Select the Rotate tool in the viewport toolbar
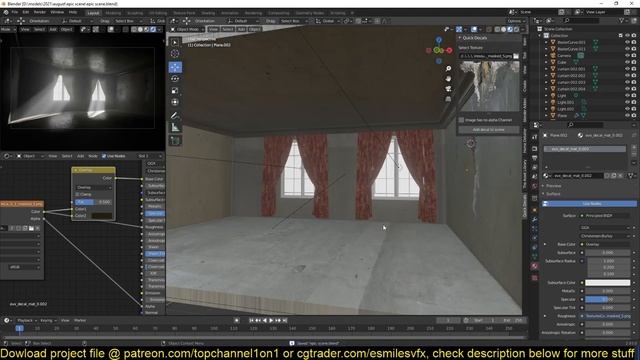 pos(175,79)
